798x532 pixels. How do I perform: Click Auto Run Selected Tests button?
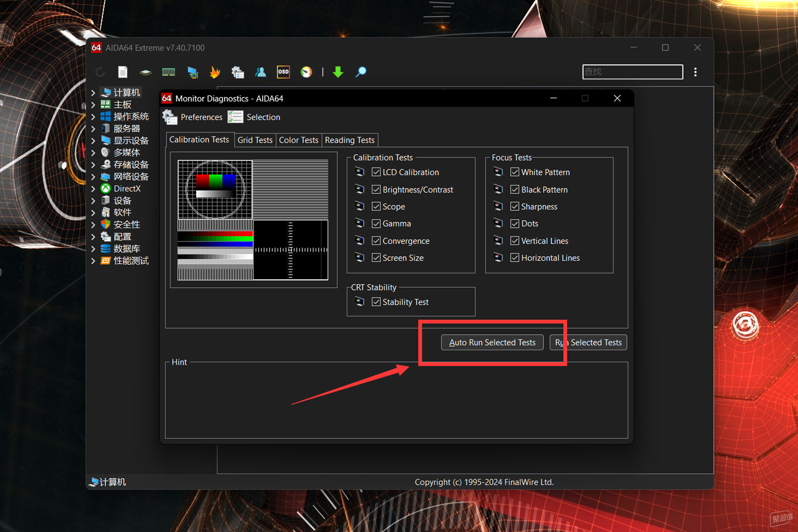click(492, 342)
